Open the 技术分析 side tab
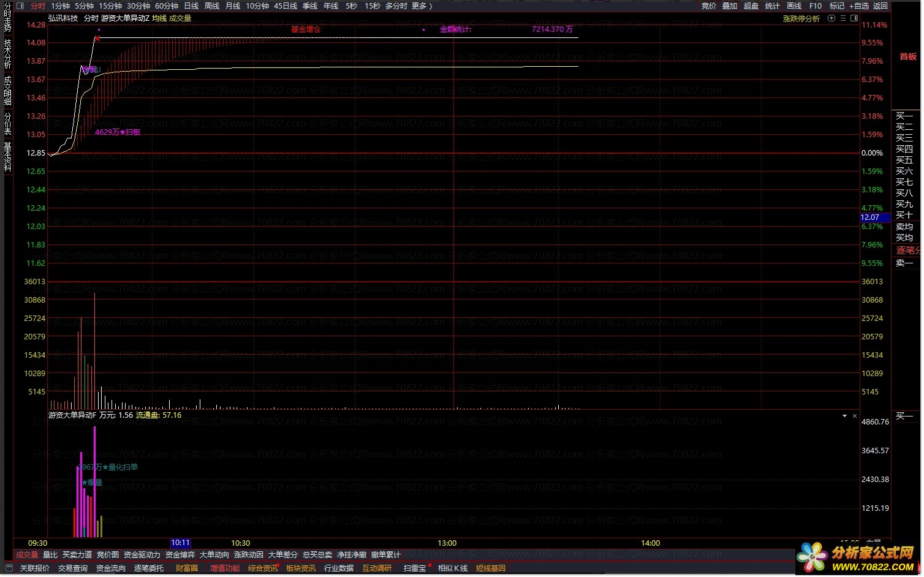 pos(8,54)
